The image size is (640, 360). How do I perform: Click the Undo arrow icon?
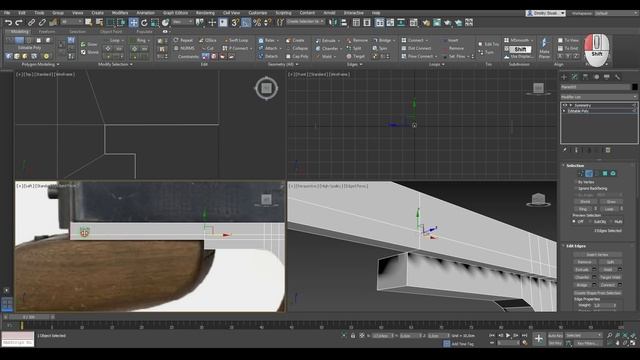click(x=8, y=22)
